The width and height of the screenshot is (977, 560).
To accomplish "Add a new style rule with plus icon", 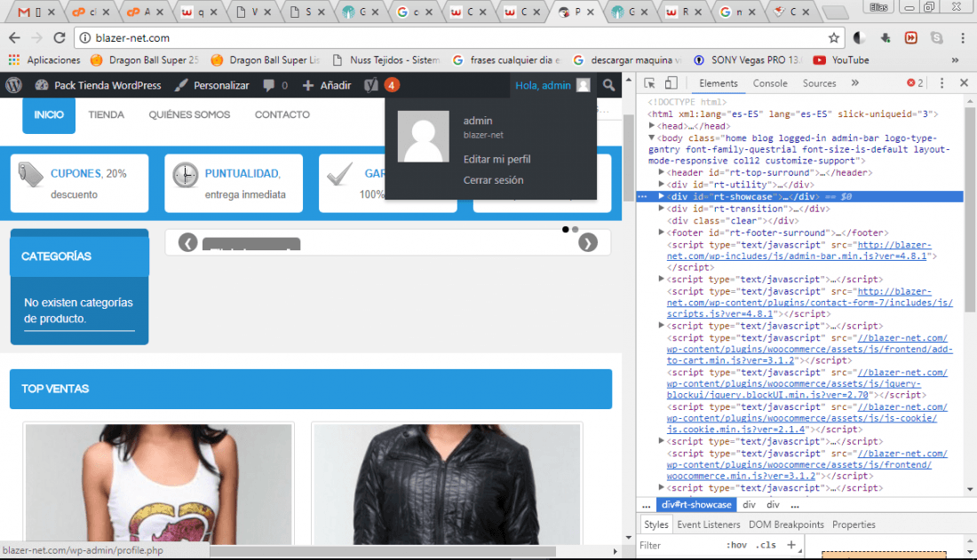I will coord(790,545).
